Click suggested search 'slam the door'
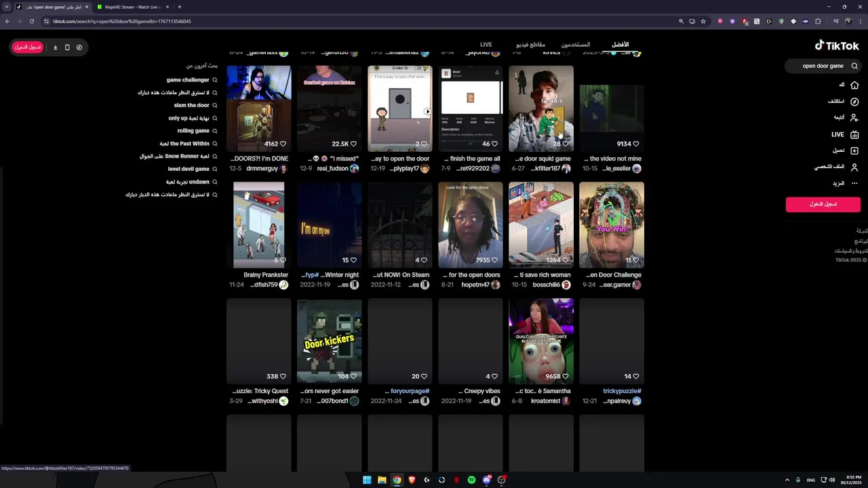 [x=191, y=105]
